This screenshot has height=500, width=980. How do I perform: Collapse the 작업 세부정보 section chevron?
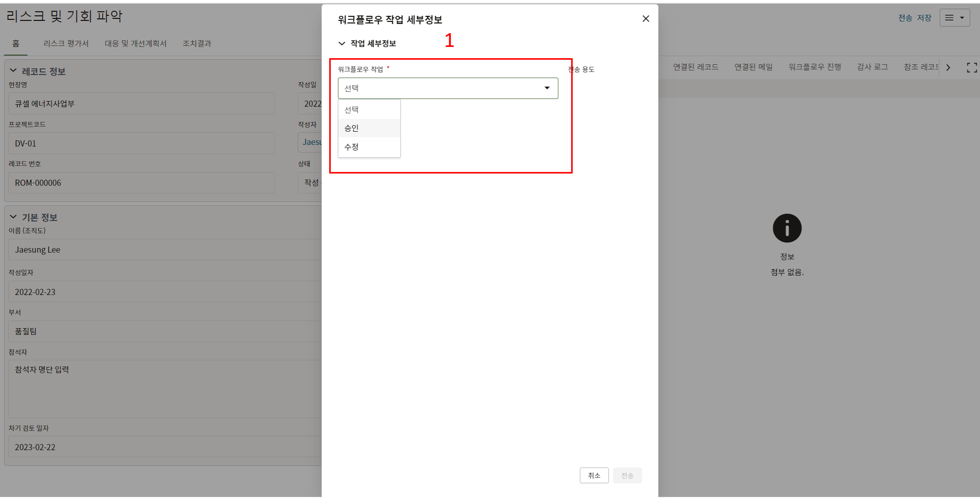pos(342,43)
